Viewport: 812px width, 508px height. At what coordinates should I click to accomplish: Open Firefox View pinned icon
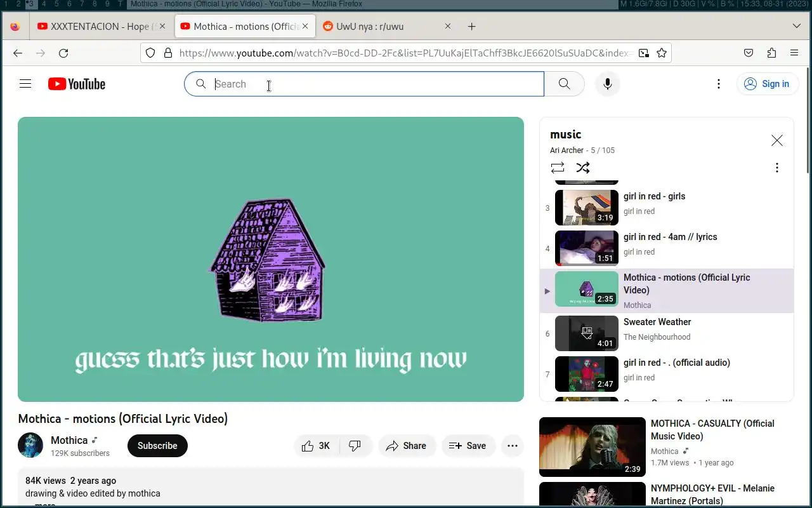coord(15,27)
